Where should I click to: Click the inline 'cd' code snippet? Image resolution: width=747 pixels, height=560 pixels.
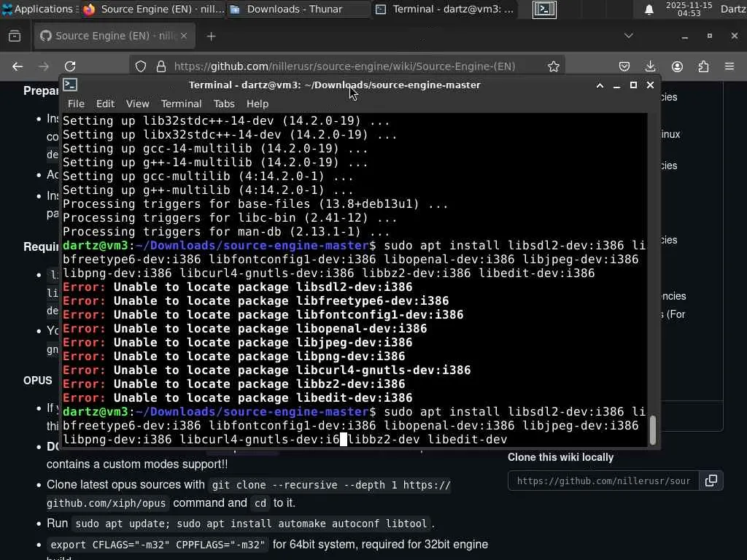coord(260,503)
